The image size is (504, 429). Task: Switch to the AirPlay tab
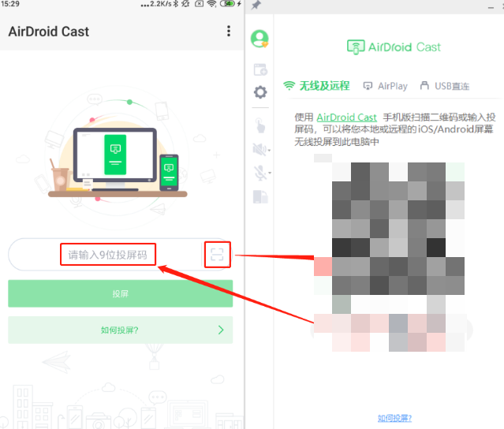click(385, 86)
